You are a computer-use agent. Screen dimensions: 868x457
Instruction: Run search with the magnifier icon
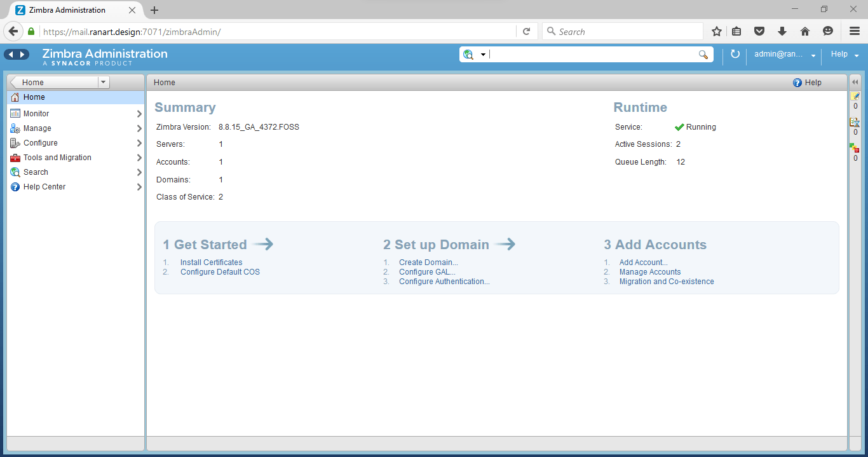[x=703, y=55]
